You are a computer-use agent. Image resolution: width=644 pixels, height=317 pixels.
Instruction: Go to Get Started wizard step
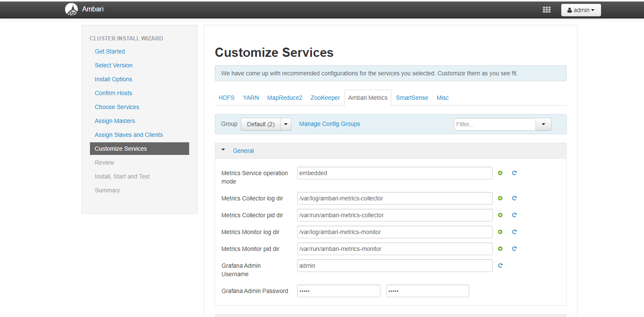(110, 51)
